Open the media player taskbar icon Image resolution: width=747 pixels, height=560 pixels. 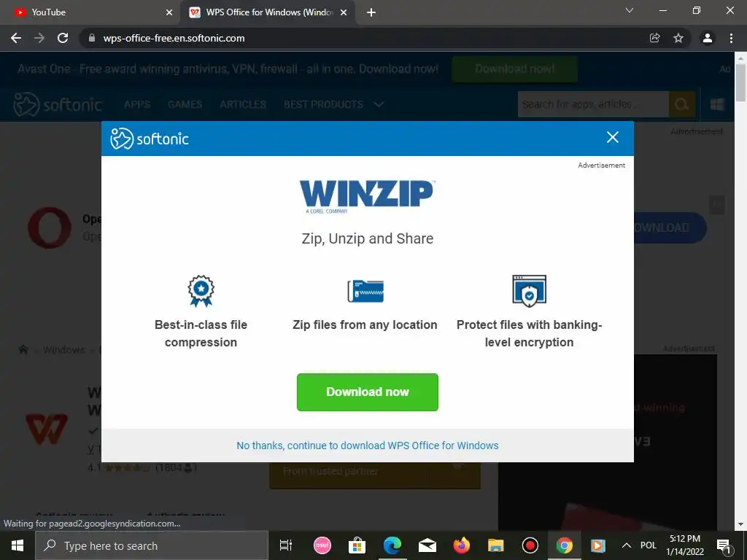click(598, 545)
